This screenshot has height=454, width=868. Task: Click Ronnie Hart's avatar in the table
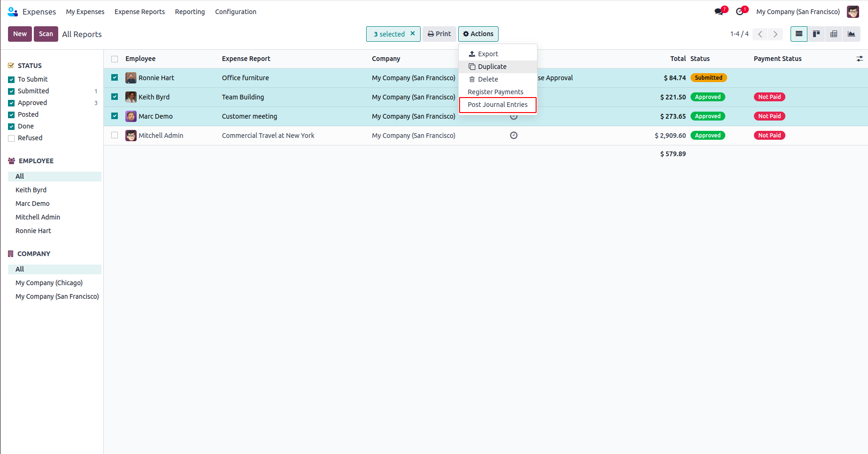(131, 78)
